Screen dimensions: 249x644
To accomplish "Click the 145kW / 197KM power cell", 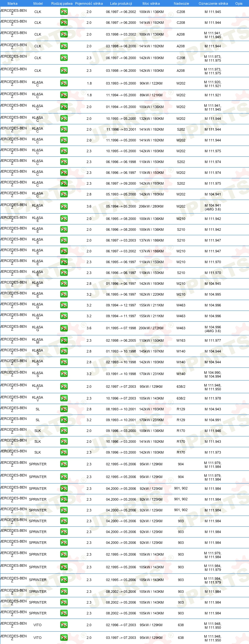I will coord(151,351).
